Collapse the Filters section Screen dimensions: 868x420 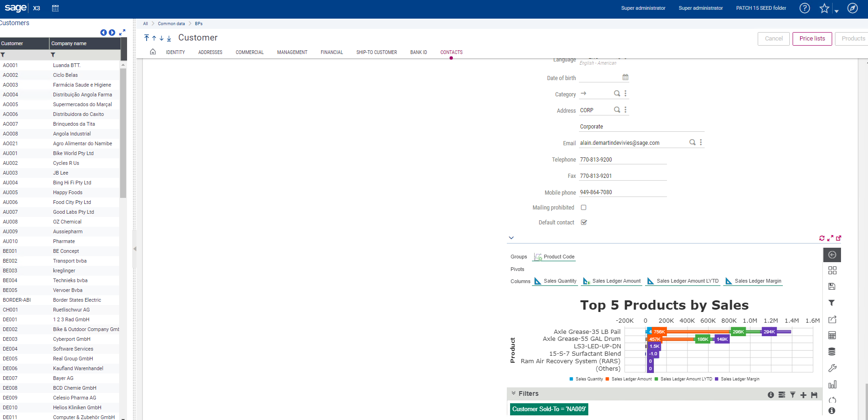click(x=514, y=393)
